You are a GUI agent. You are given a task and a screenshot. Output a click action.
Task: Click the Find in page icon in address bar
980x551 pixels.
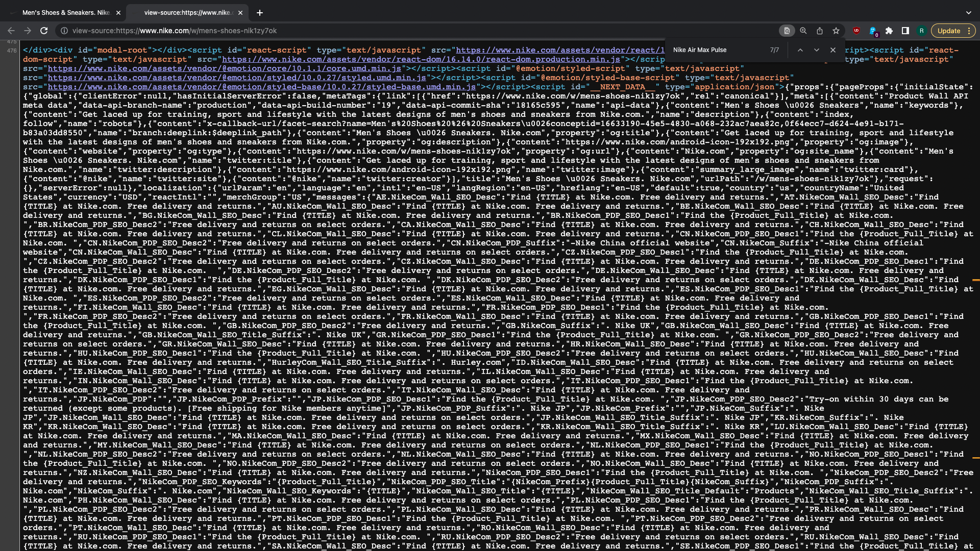787,31
